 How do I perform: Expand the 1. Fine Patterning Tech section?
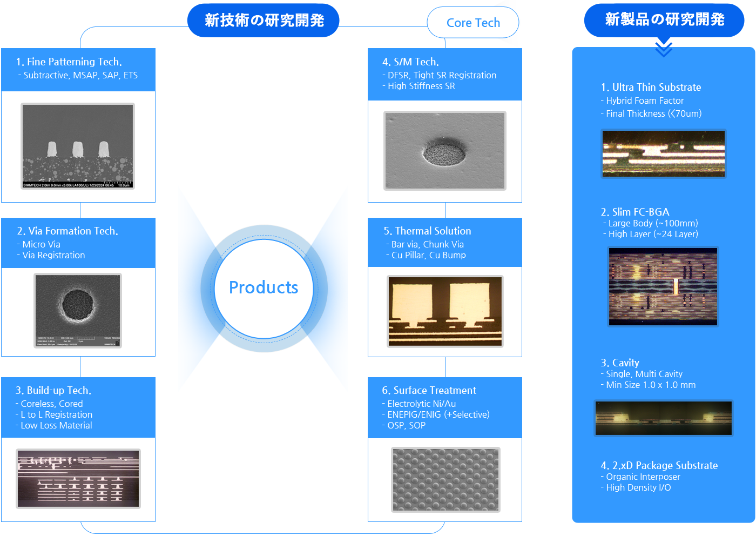pos(78,69)
